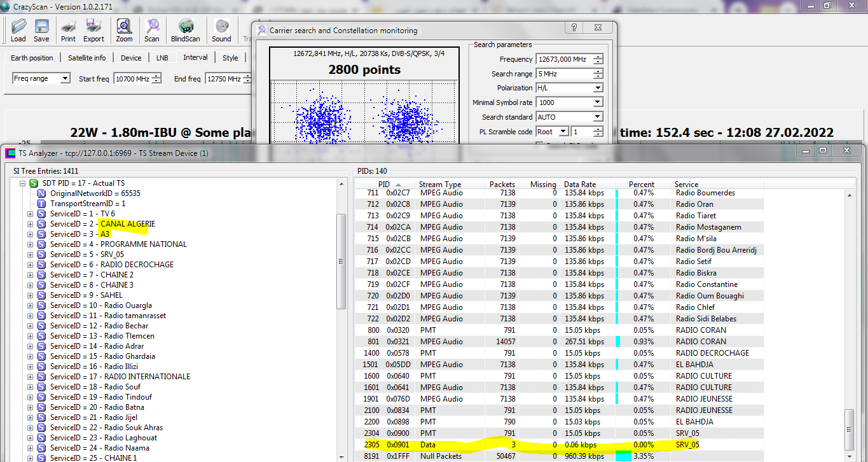Sort by the Percent column header
This screenshot has height=462, width=868.
643,185
